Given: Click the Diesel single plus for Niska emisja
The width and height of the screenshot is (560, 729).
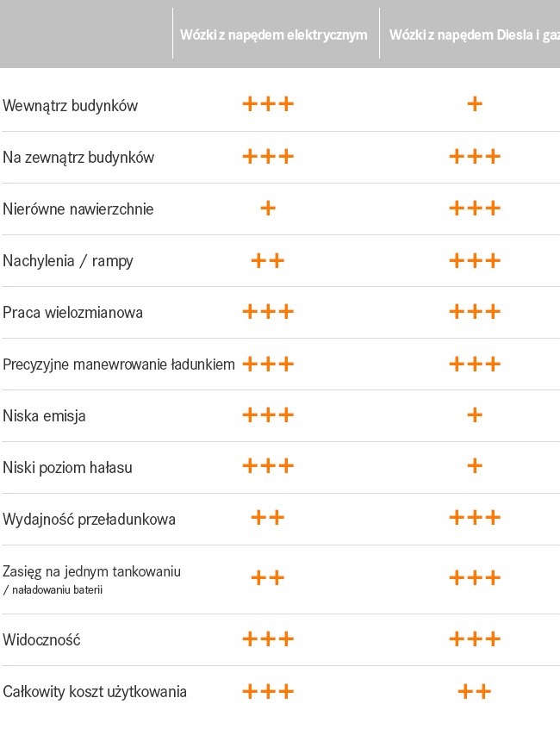Looking at the screenshot, I should pos(475,414).
